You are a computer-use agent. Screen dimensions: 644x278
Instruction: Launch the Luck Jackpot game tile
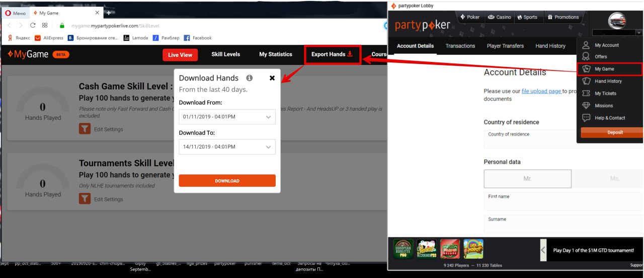pyautogui.click(x=473, y=249)
